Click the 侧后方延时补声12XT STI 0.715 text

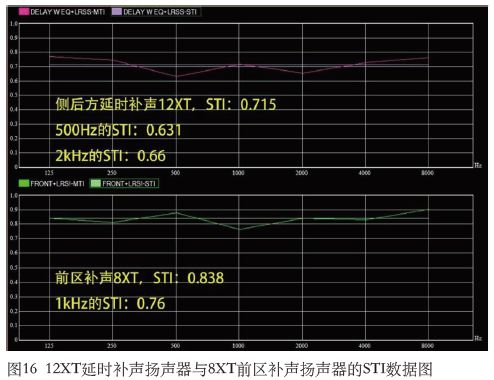166,104
